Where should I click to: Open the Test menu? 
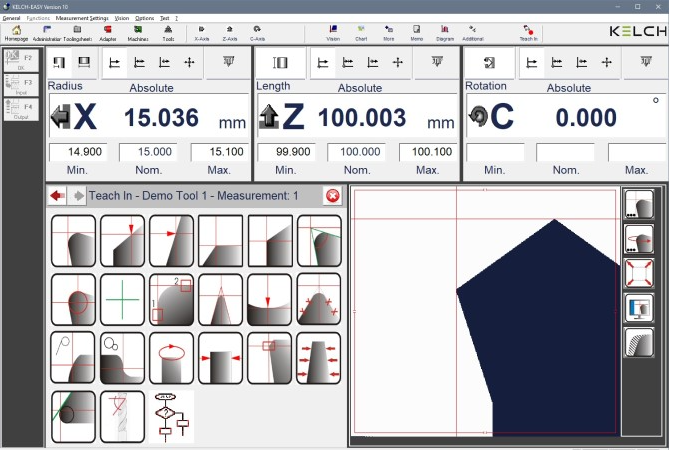(164, 18)
